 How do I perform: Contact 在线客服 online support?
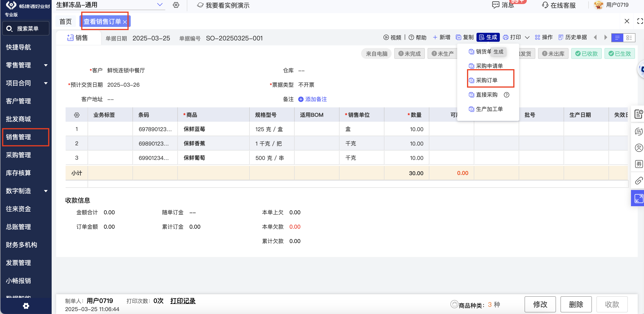559,5
